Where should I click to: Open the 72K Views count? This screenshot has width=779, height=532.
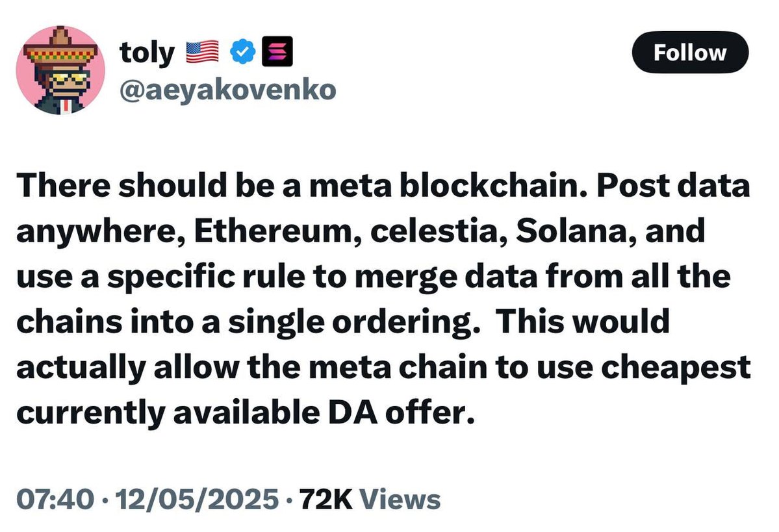pyautogui.click(x=370, y=499)
